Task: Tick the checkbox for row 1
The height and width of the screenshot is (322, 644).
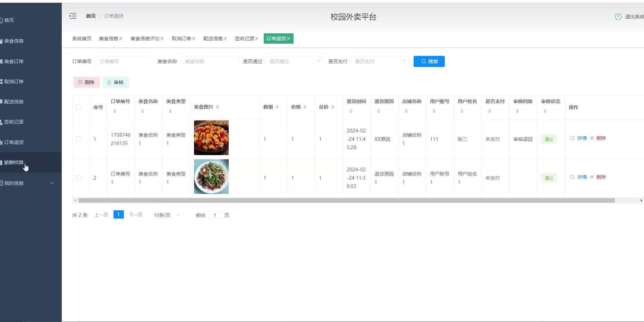Action: pos(78,139)
